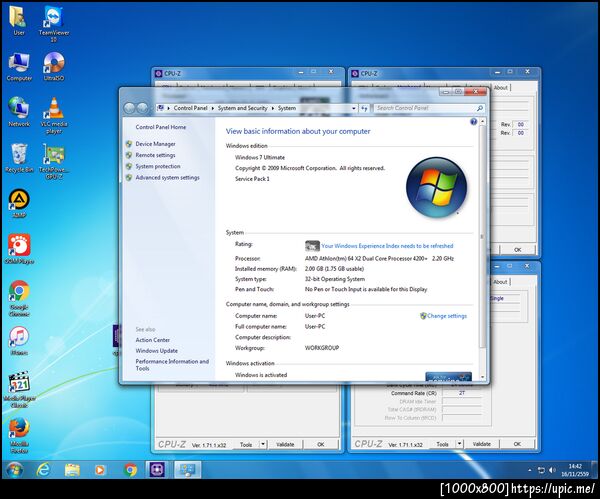Click the System breadcrumb
This screenshot has width=600, height=499.
pos(287,108)
